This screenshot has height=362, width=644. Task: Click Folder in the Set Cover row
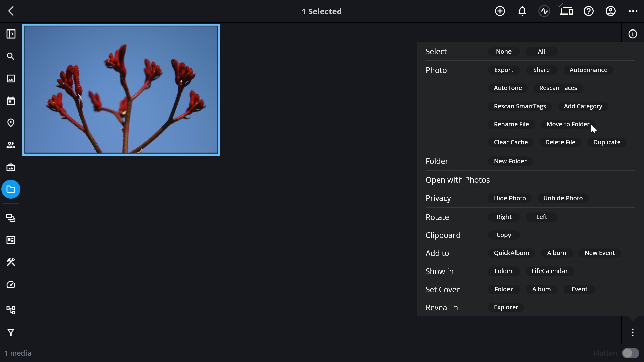click(x=504, y=289)
